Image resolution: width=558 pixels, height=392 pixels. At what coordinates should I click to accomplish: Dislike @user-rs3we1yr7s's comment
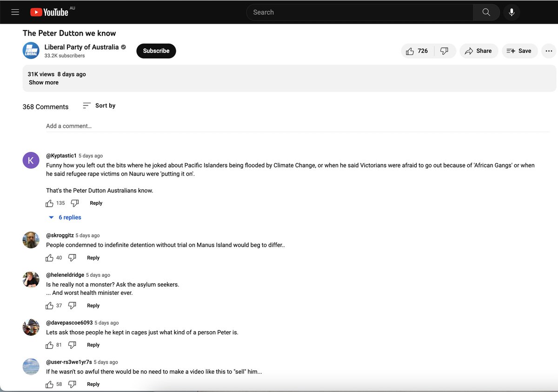[72, 385]
